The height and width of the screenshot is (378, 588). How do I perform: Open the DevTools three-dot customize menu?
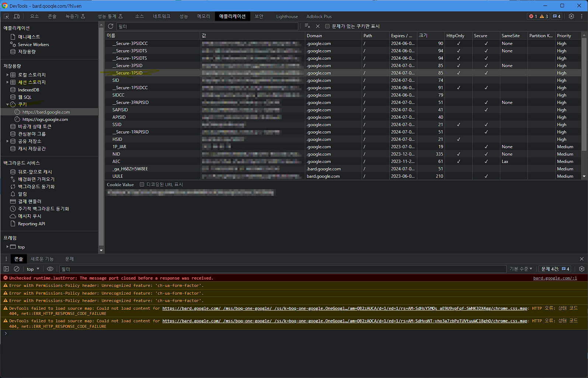coord(582,16)
